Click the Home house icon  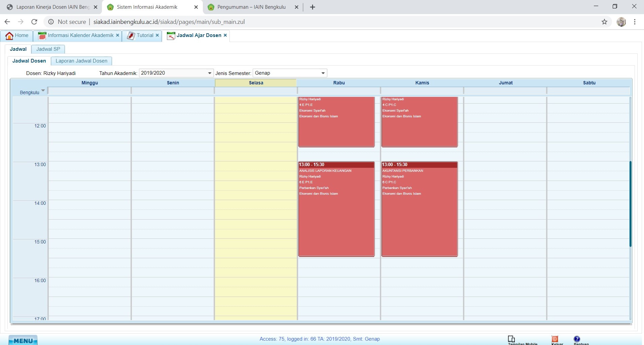tap(9, 36)
